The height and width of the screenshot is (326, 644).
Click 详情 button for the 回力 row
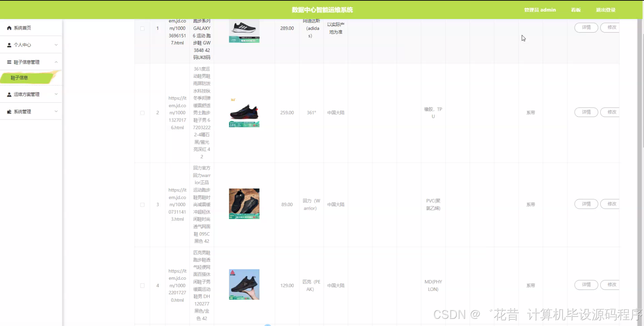(586, 204)
